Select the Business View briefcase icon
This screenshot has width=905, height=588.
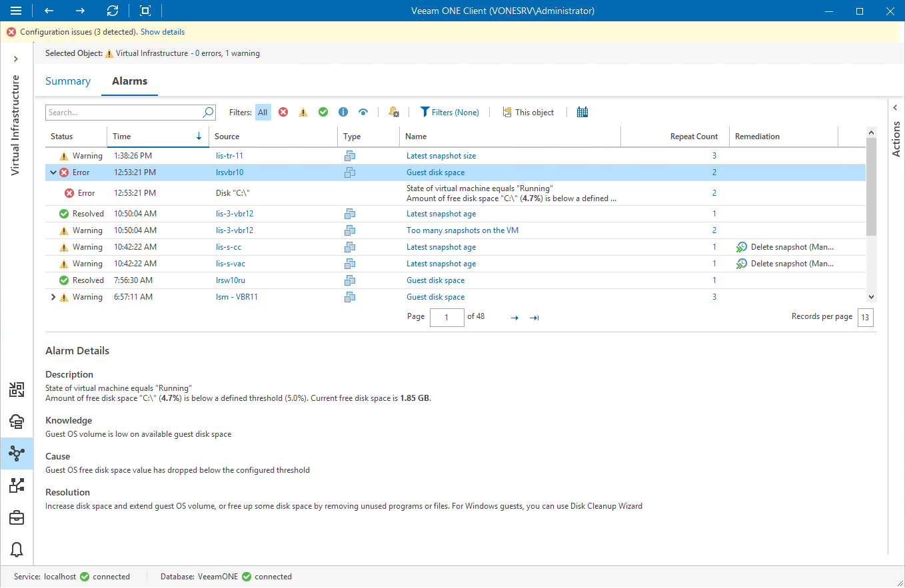(17, 517)
